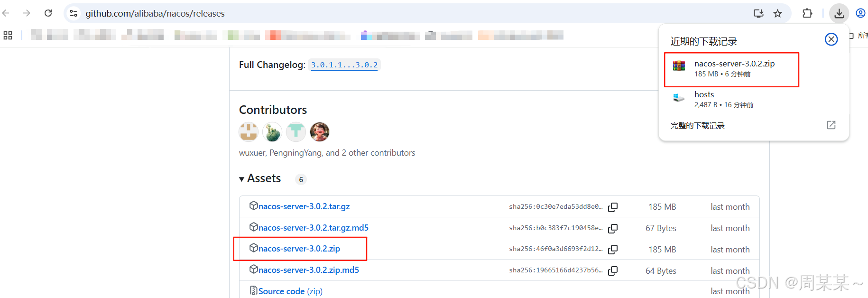
Task: Select sha256:46f0a3d6693f2d12 hash text
Action: coord(556,249)
